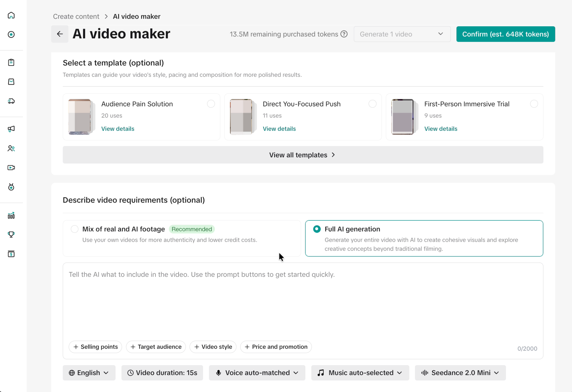Open the Generate 1 video dropdown
572x392 pixels.
tap(402, 34)
